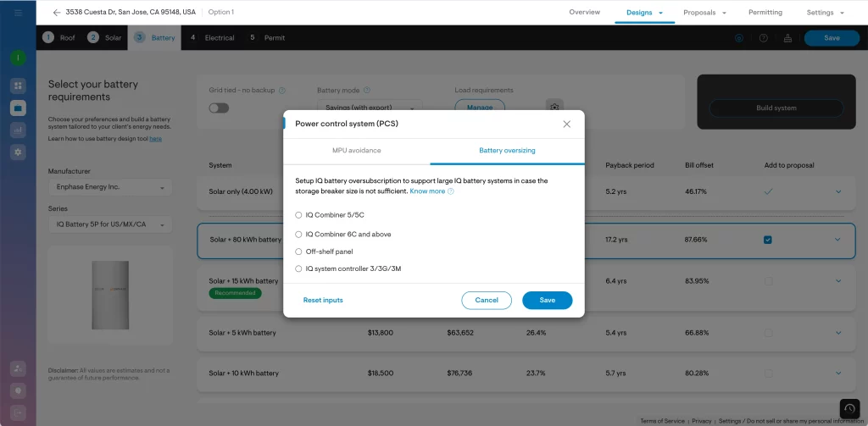868x426 pixels.
Task: Open the sidebar settings gear icon
Action: pyautogui.click(x=18, y=152)
